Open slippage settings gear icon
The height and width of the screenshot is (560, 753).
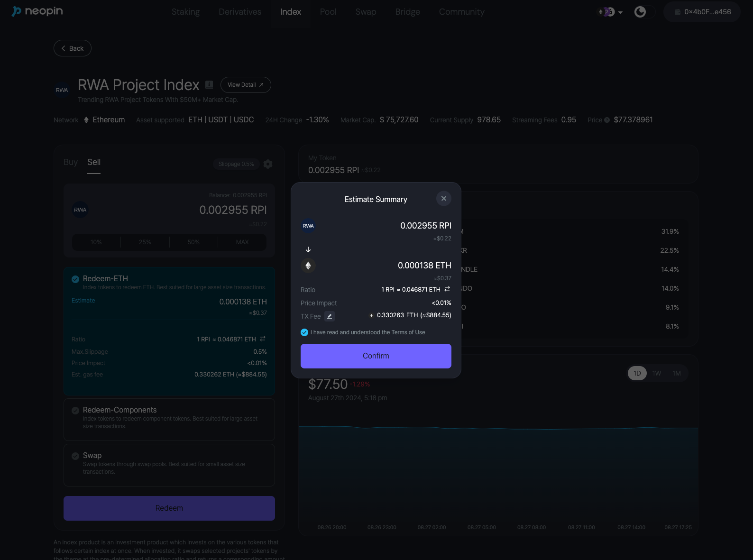pos(268,164)
